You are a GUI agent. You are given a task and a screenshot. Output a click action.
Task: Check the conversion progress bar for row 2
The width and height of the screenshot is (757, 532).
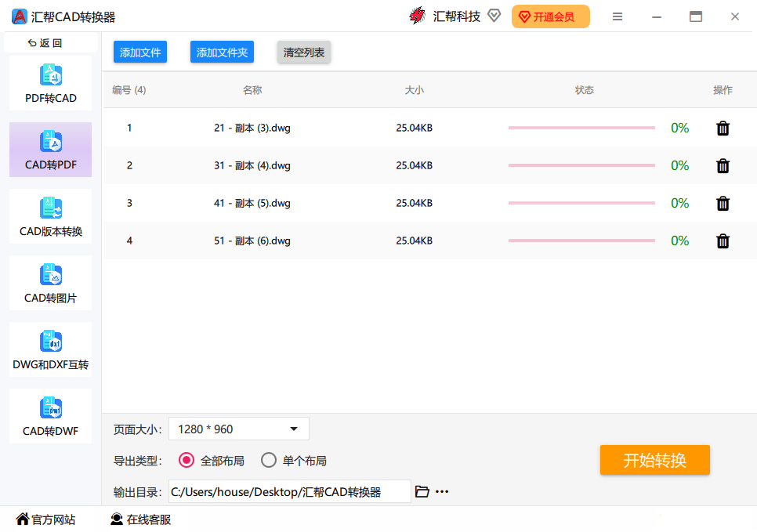pos(581,165)
